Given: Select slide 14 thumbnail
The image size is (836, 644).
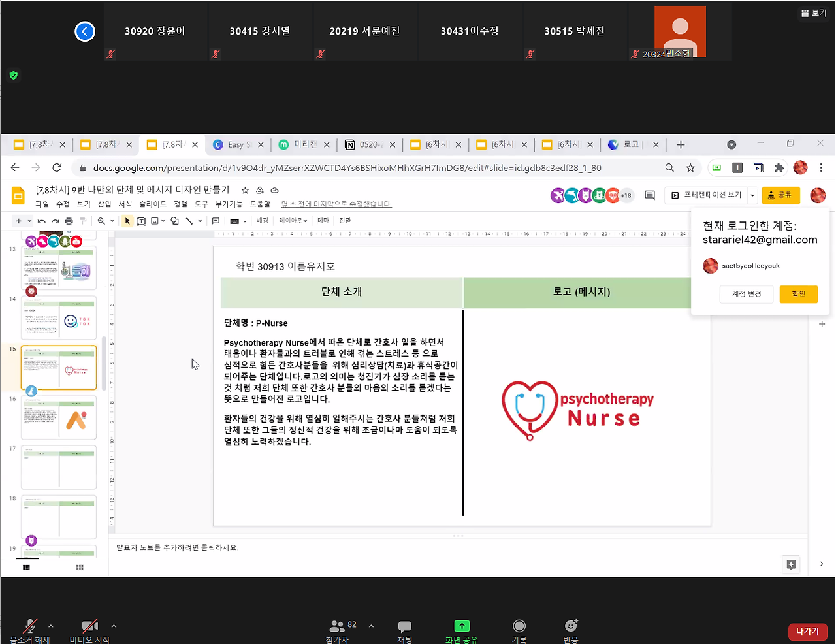Looking at the screenshot, I should click(x=59, y=318).
